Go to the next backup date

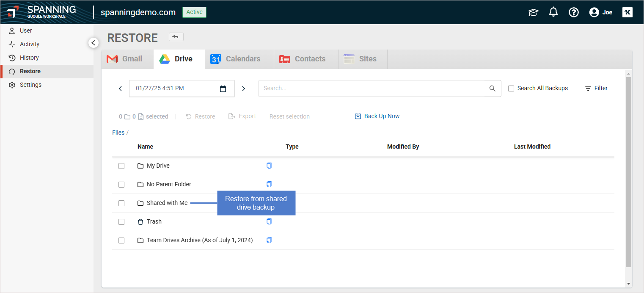[x=243, y=88]
